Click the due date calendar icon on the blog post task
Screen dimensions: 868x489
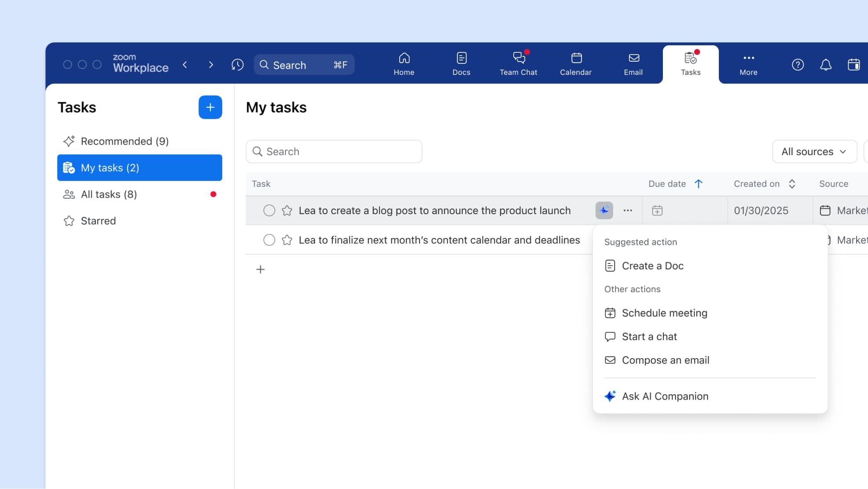click(657, 211)
